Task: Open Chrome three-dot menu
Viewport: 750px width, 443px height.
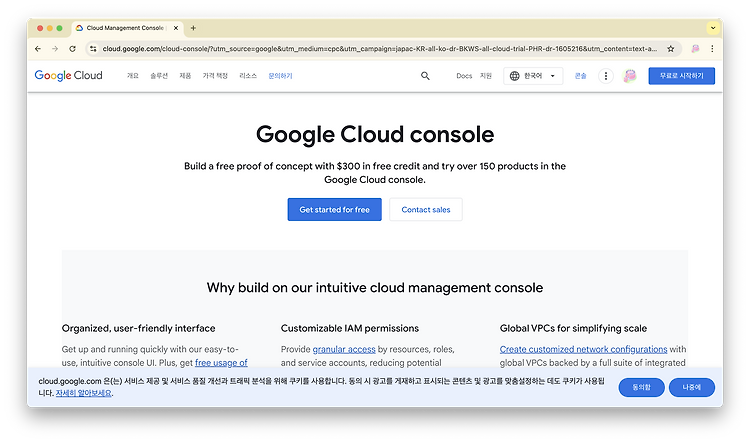Action: point(712,49)
